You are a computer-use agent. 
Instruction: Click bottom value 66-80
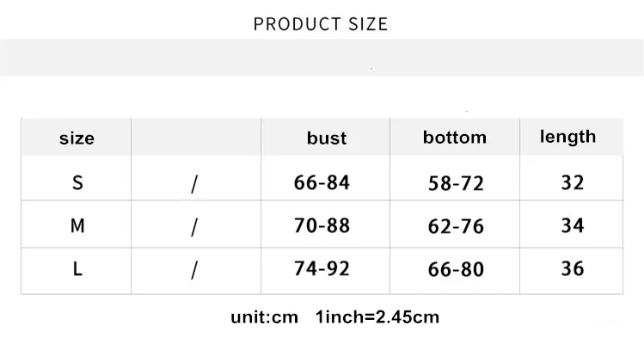456,270
